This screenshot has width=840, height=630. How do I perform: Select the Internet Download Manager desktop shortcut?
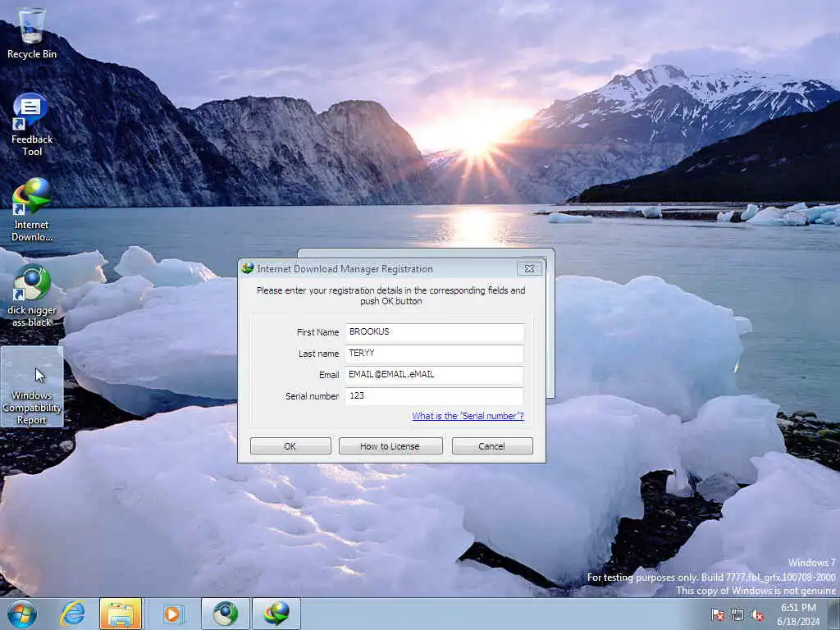point(32,210)
